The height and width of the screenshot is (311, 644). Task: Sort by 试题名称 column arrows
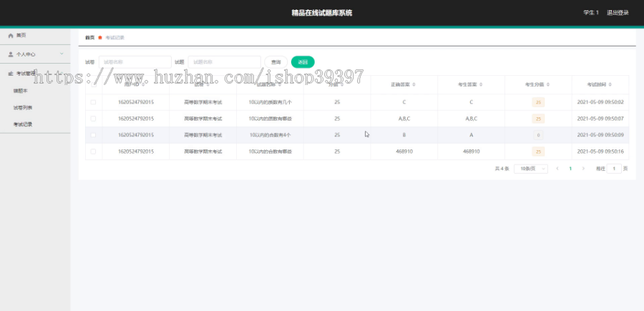(280, 84)
